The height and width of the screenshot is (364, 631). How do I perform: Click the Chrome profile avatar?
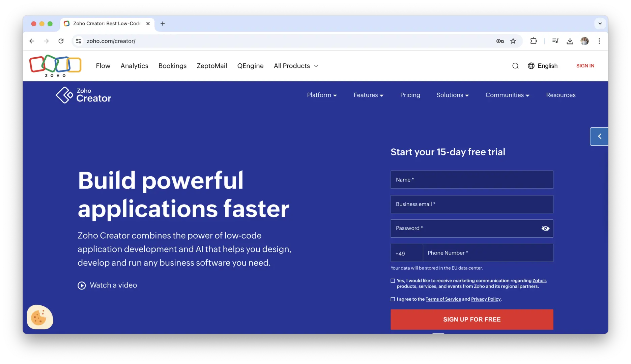click(584, 41)
